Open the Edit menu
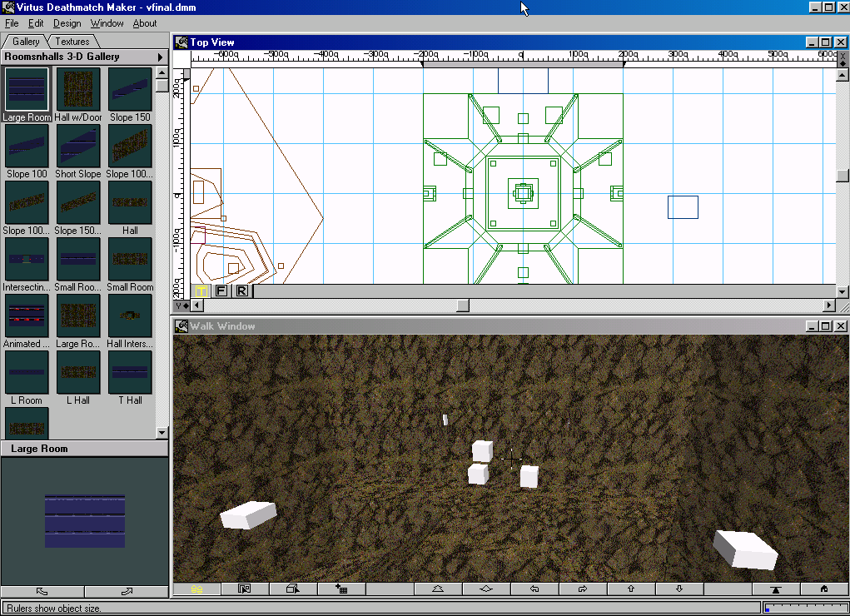 (x=36, y=23)
